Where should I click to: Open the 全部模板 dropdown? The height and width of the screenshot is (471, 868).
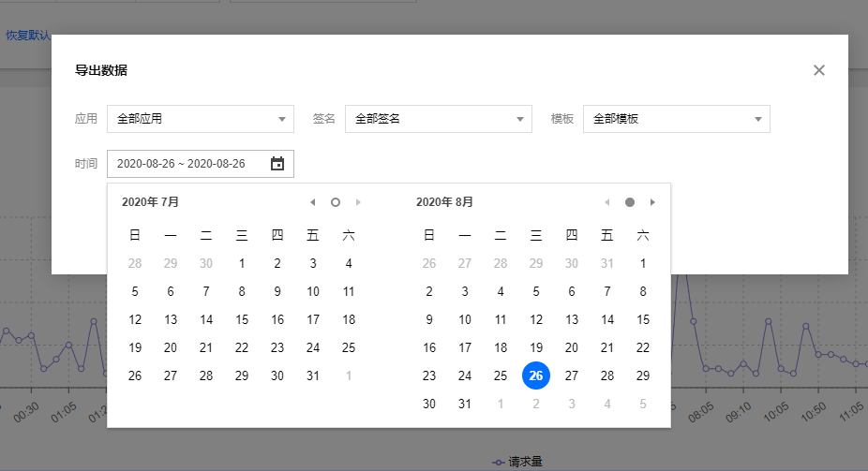[677, 119]
